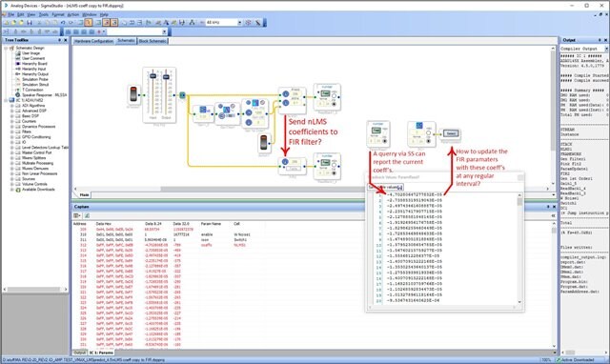Image resolution: width=610 pixels, height=364 pixels.
Task: Collapse the IC 1 ADAU1452 tree node
Action: click(x=6, y=100)
